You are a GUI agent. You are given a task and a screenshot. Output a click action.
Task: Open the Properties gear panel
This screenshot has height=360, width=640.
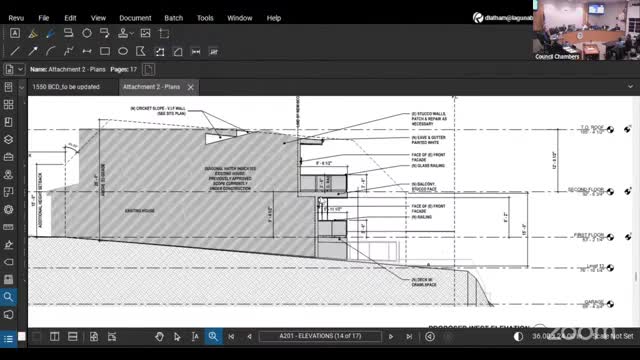pyautogui.click(x=9, y=209)
